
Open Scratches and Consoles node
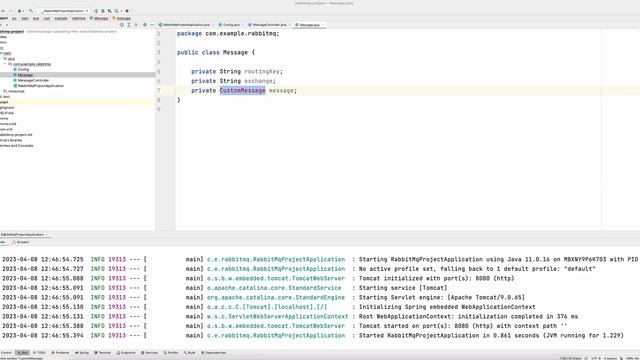17,145
